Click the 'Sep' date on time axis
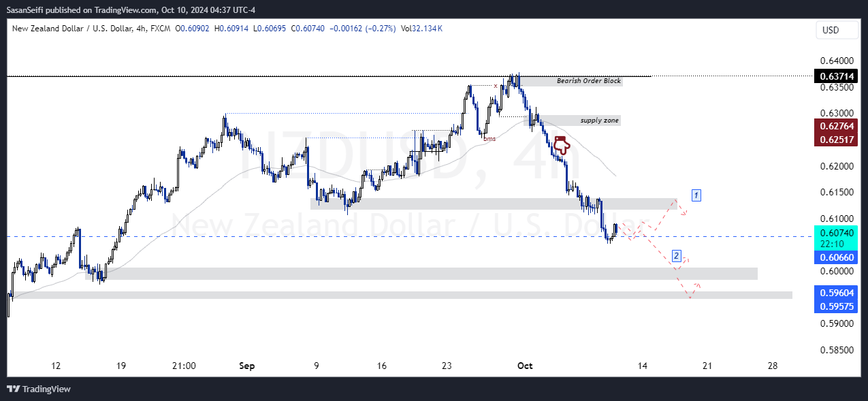Image resolution: width=868 pixels, height=401 pixels. [247, 366]
